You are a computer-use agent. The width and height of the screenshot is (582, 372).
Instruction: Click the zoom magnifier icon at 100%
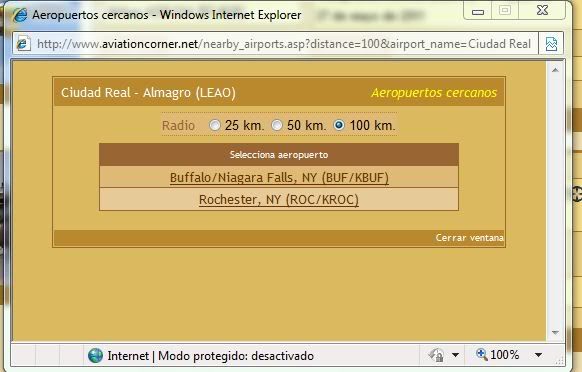pos(481,355)
